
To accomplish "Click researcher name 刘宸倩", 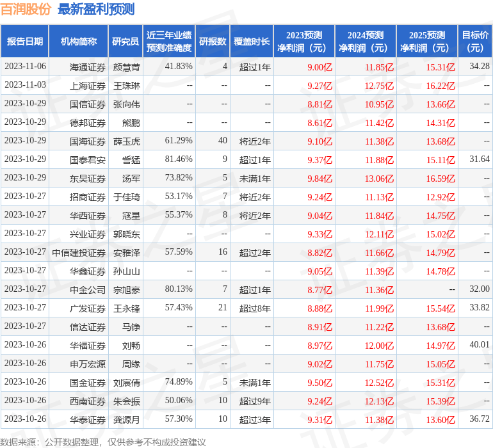I will tap(126, 382).
